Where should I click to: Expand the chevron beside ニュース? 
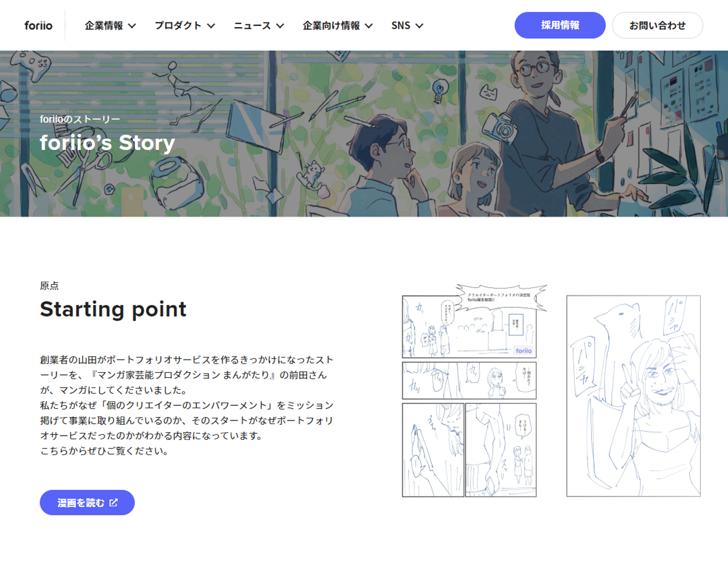[280, 26]
